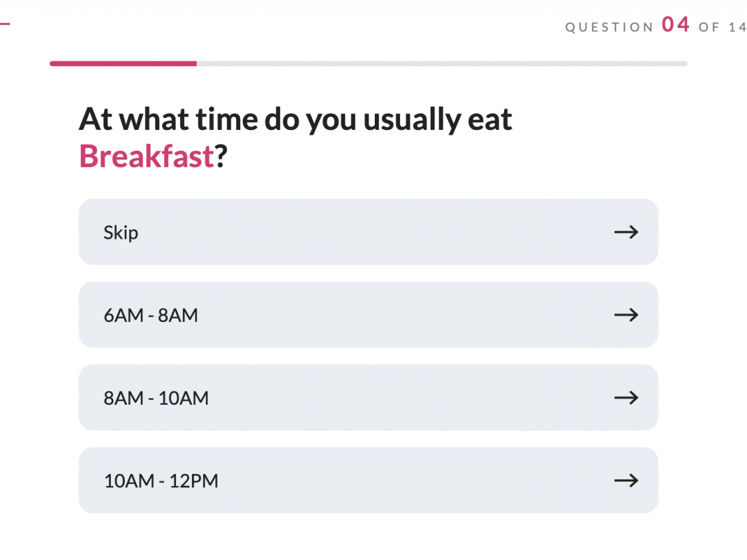
Task: Click the pink question number 04
Action: click(x=676, y=25)
